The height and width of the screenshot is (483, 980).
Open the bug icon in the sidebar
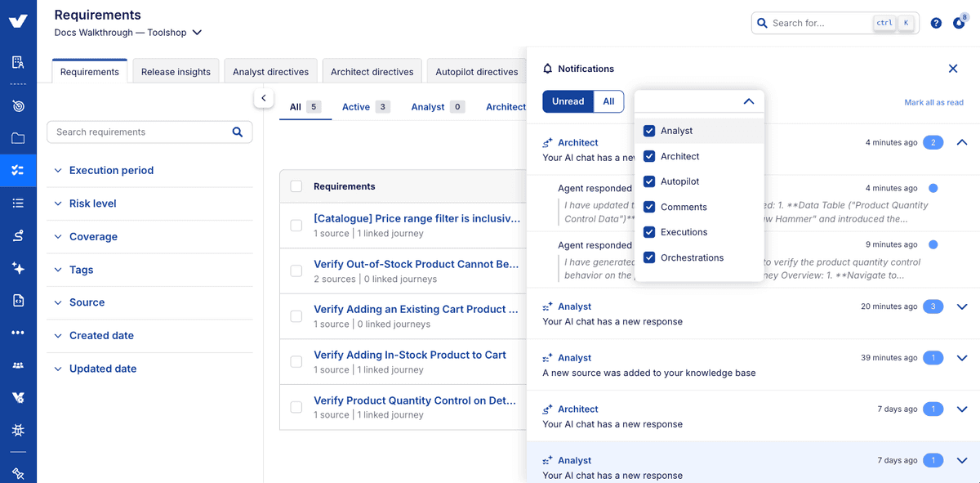[18, 430]
